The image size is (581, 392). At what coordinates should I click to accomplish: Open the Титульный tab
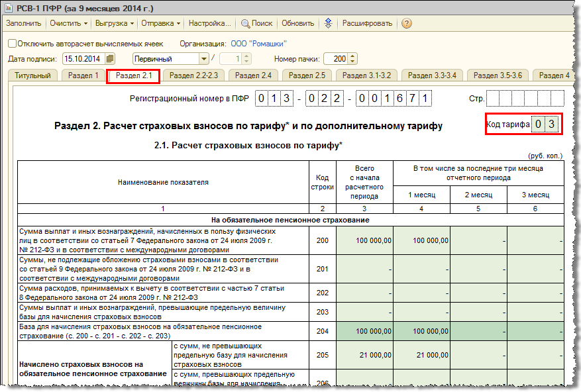pyautogui.click(x=32, y=75)
